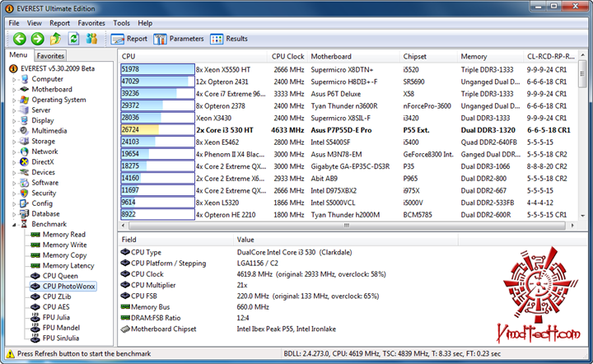Open the users icon in the toolbar
Viewport: 593px width, 364px height.
tap(91, 39)
